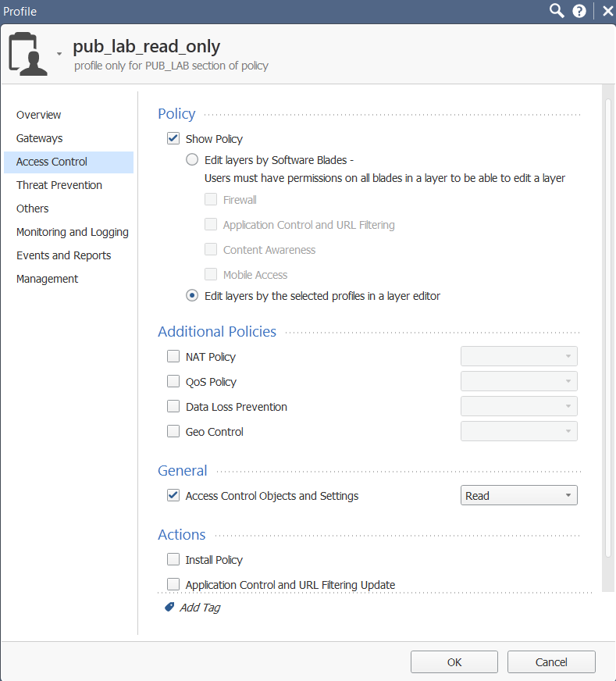616x681 pixels.
Task: Open the QoS Policy permission dropdown
Action: [518, 381]
